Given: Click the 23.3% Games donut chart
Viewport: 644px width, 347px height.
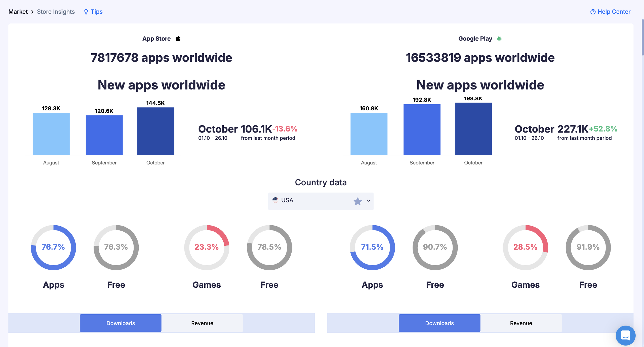Looking at the screenshot, I should [x=207, y=247].
